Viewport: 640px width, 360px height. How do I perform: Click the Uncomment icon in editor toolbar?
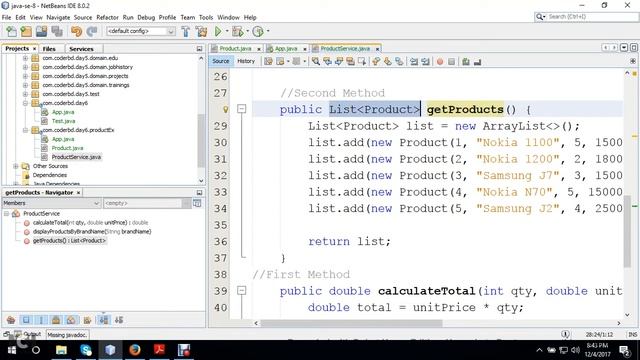point(477,62)
